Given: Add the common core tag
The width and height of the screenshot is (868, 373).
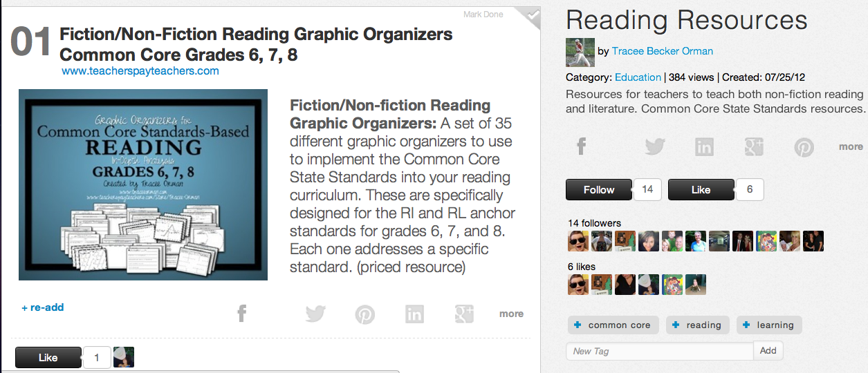Looking at the screenshot, I should click(x=612, y=325).
